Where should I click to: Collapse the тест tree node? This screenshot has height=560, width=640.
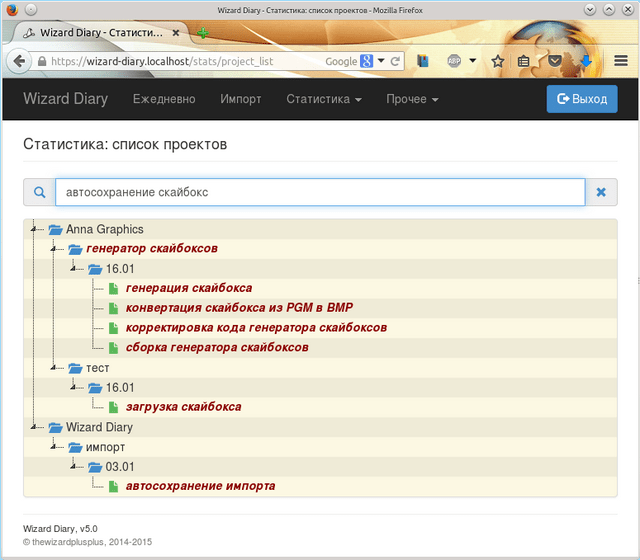click(x=53, y=368)
